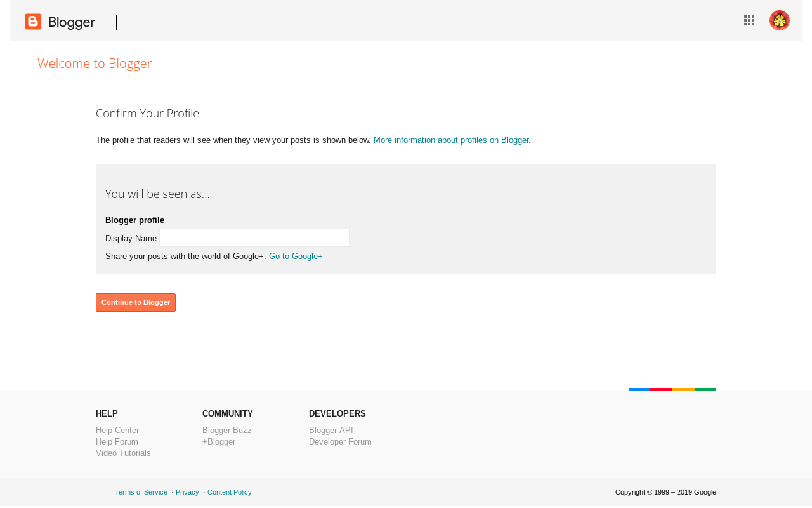Visit Blogger Buzz link

point(226,431)
